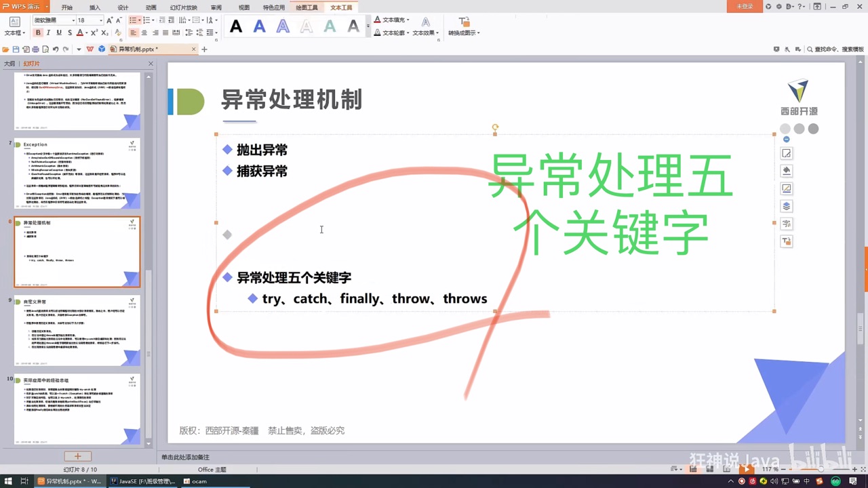Screen dimensions: 868x488
Task: Click the 未登录 login button
Action: (746, 5)
